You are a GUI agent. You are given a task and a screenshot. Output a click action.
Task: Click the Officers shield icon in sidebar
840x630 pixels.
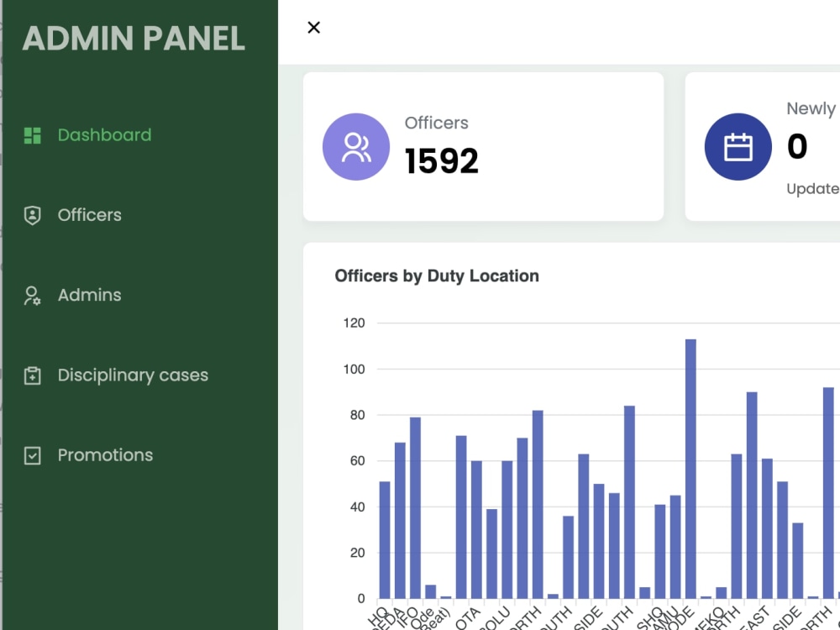(x=32, y=215)
